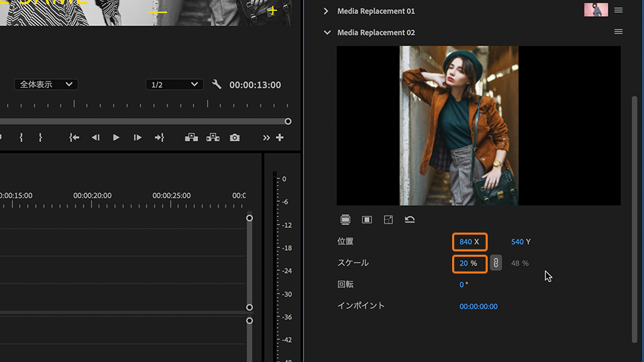Click the 回転 rotation label

coord(345,284)
